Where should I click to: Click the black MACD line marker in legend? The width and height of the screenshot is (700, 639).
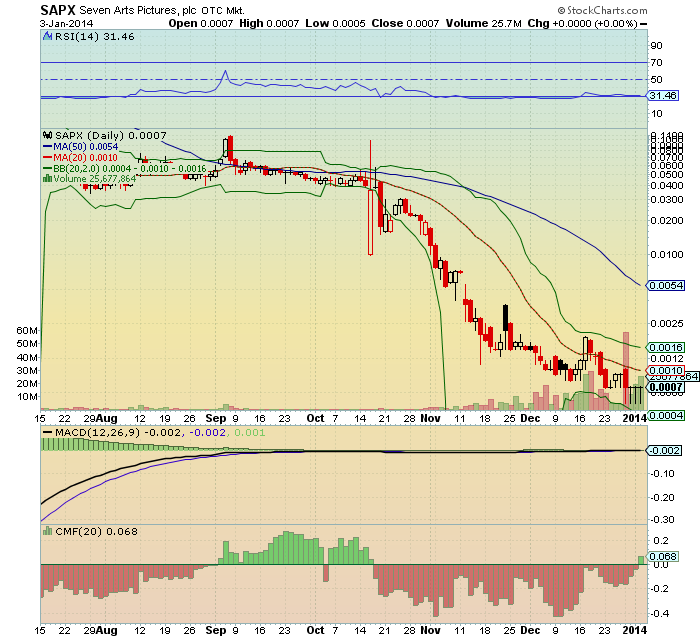47,432
